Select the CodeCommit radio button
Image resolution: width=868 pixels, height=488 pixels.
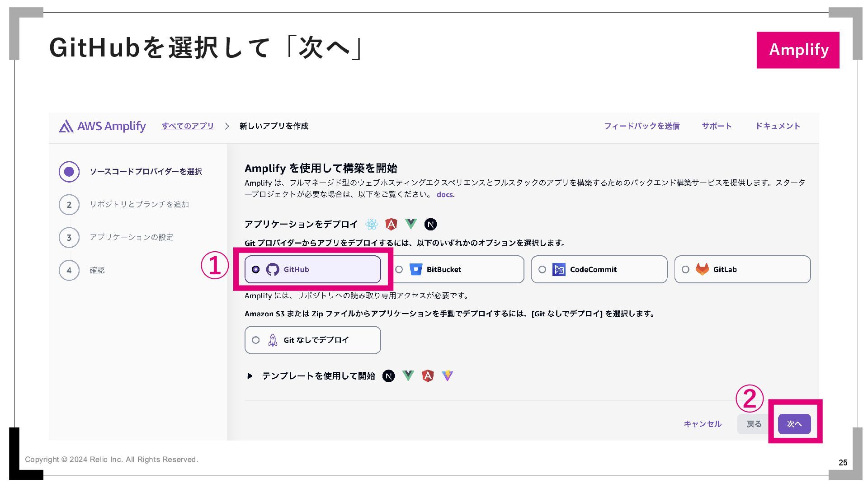pyautogui.click(x=542, y=269)
